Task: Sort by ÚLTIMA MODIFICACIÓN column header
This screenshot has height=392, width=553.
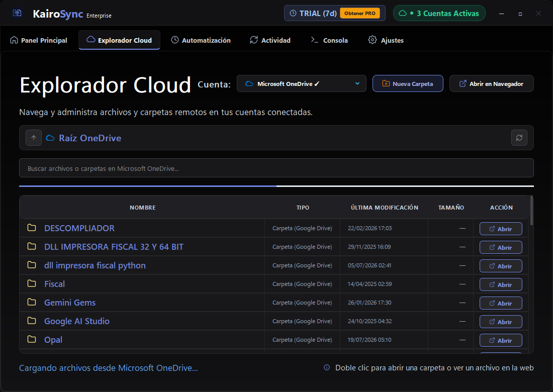Action: [385, 208]
